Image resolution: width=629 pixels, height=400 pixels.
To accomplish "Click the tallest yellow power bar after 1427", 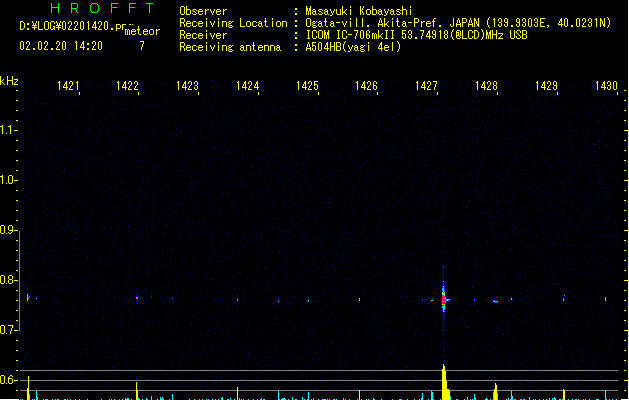I will tap(445, 382).
